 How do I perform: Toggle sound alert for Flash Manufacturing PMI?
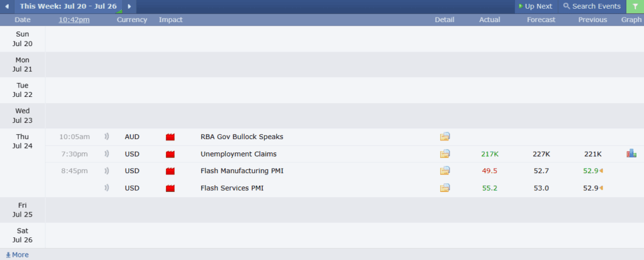107,171
